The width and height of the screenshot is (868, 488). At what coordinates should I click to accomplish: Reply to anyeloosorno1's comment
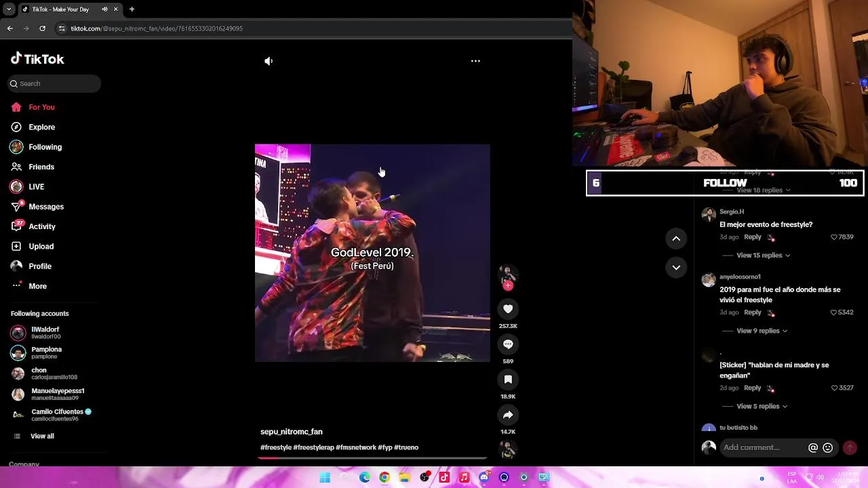click(753, 312)
